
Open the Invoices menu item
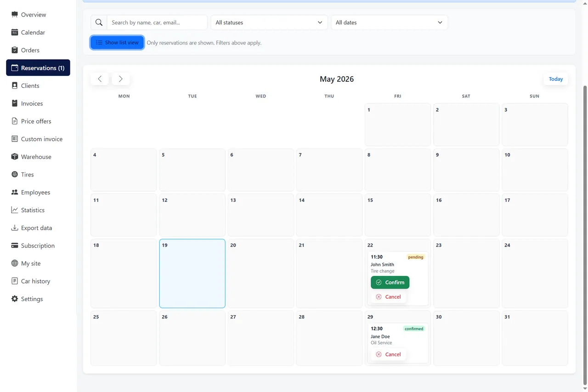click(x=38, y=103)
